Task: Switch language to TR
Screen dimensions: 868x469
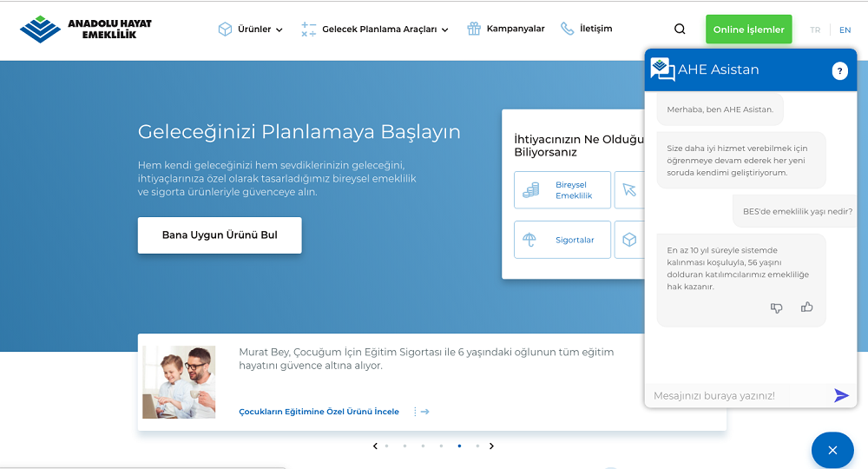Action: coord(815,30)
